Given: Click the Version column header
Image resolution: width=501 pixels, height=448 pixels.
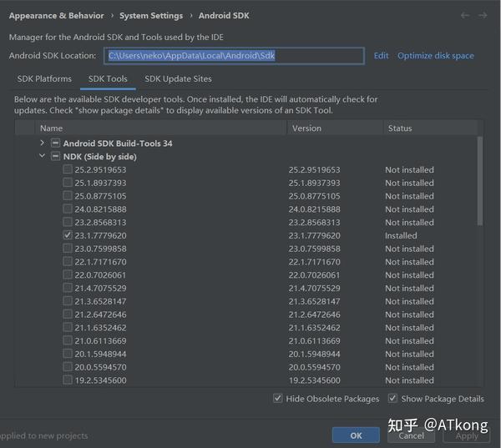Looking at the screenshot, I should 306,128.
